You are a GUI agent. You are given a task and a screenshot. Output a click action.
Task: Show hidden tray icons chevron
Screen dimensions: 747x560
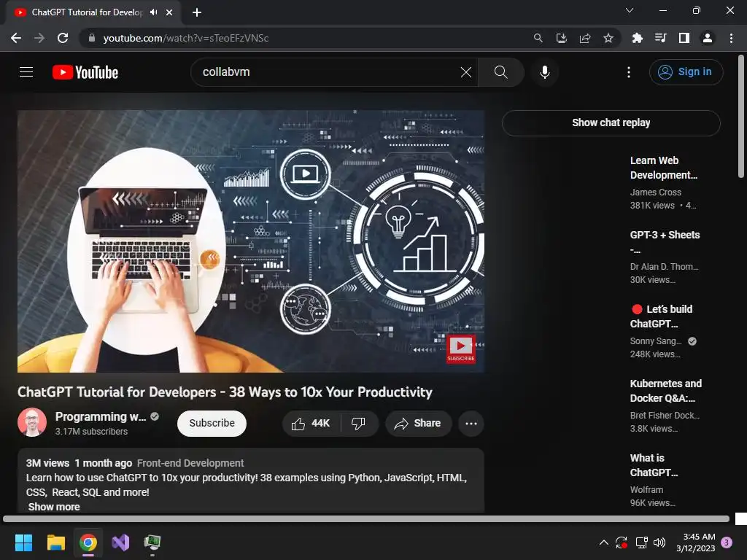(603, 542)
